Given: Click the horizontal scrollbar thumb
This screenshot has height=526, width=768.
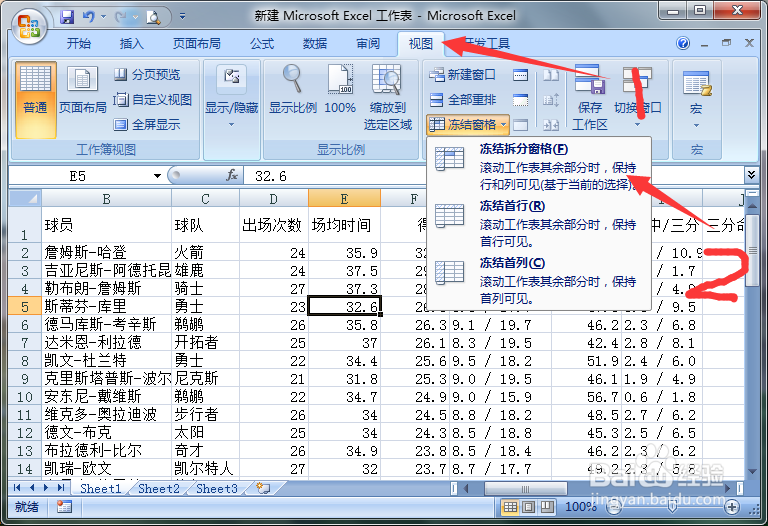Looking at the screenshot, I should pyautogui.click(x=526, y=488).
